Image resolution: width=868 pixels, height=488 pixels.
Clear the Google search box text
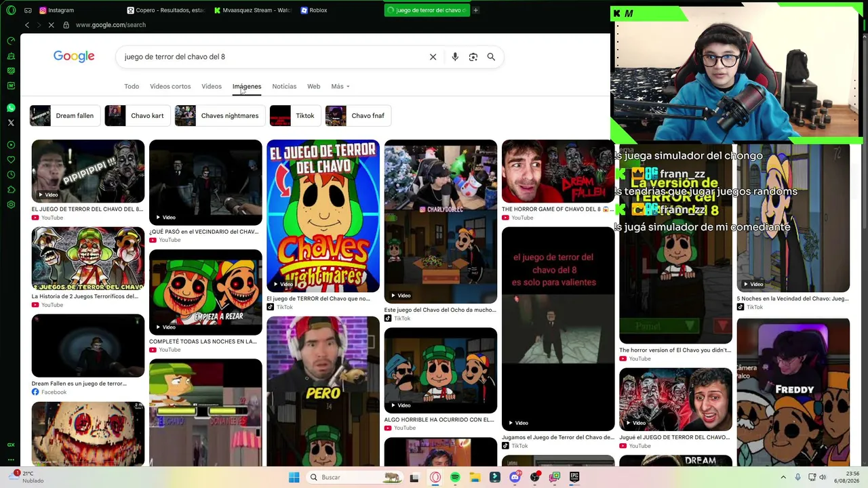click(x=433, y=57)
